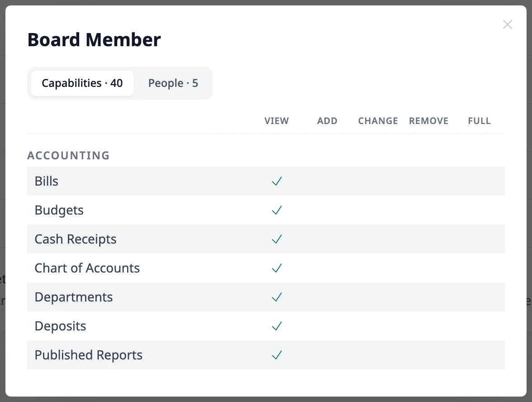Select the Deposits row label
This screenshot has height=402, width=532.
61,326
